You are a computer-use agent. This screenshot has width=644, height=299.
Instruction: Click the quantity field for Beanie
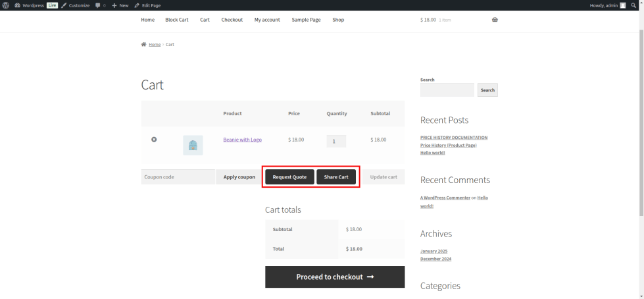pos(336,142)
